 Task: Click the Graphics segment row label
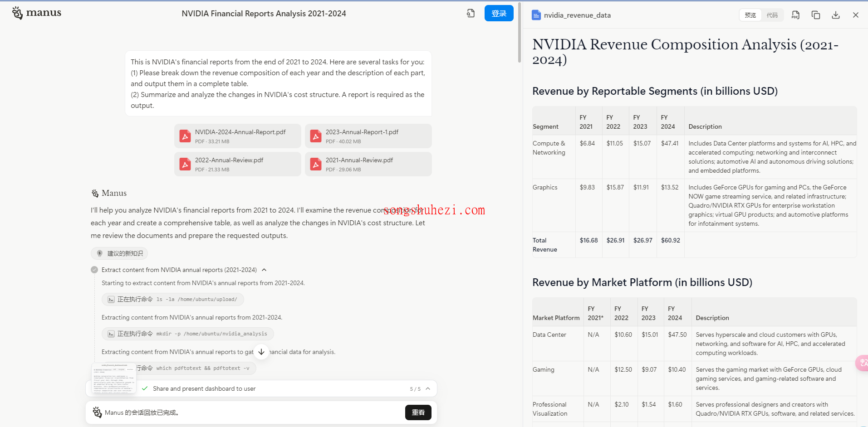pos(545,187)
